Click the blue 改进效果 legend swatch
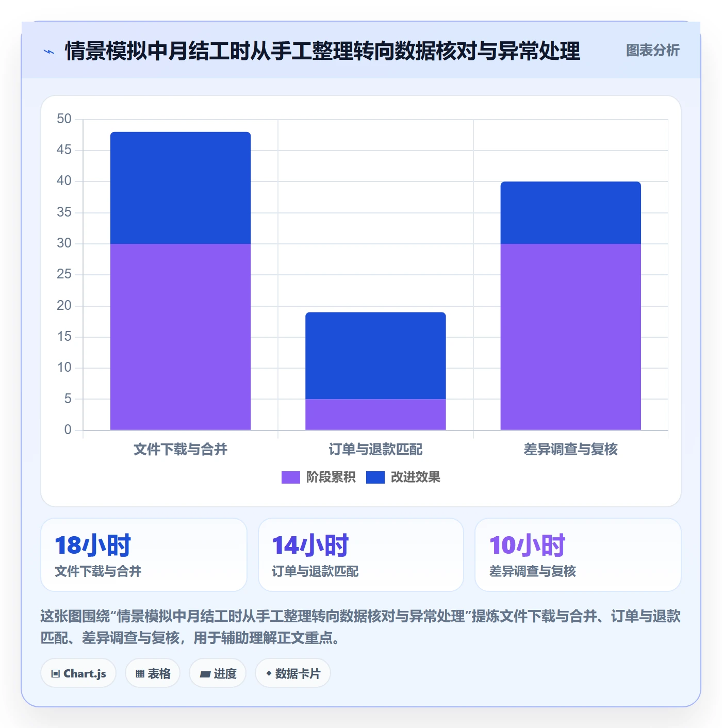This screenshot has width=722, height=728. click(x=375, y=477)
